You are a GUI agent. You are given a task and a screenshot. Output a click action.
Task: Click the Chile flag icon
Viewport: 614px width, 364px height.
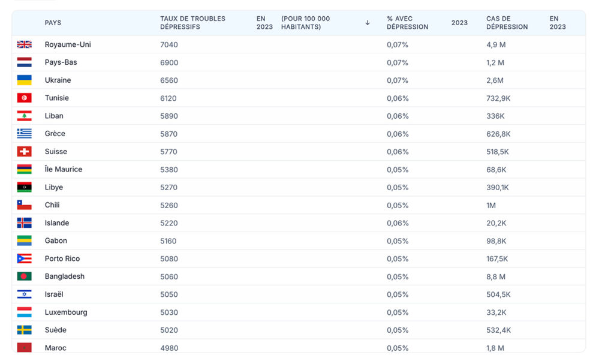pos(24,205)
